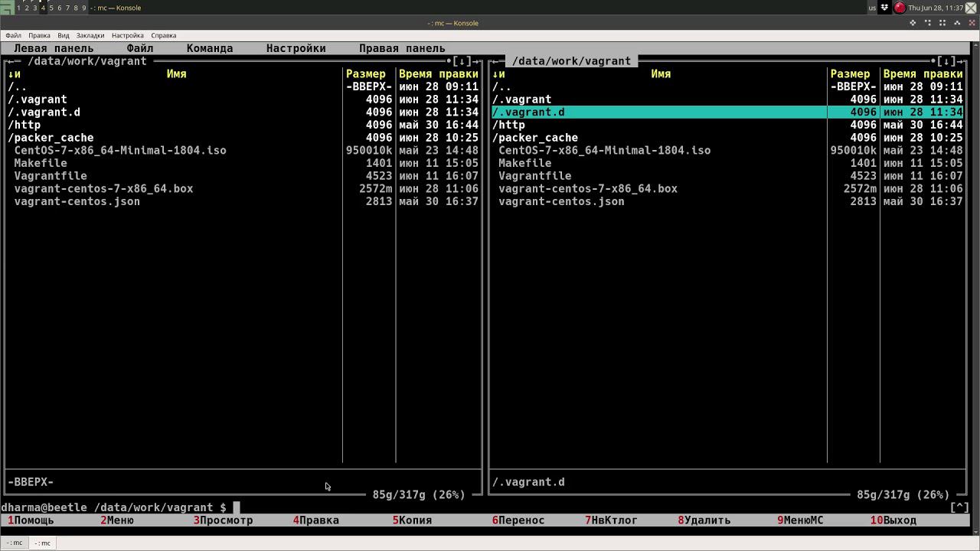
Task: Select /.vagrant directory in left panel
Action: click(x=243, y=99)
